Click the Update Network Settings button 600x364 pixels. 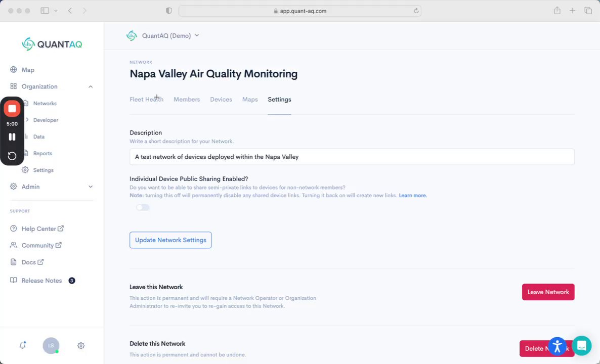coord(170,240)
